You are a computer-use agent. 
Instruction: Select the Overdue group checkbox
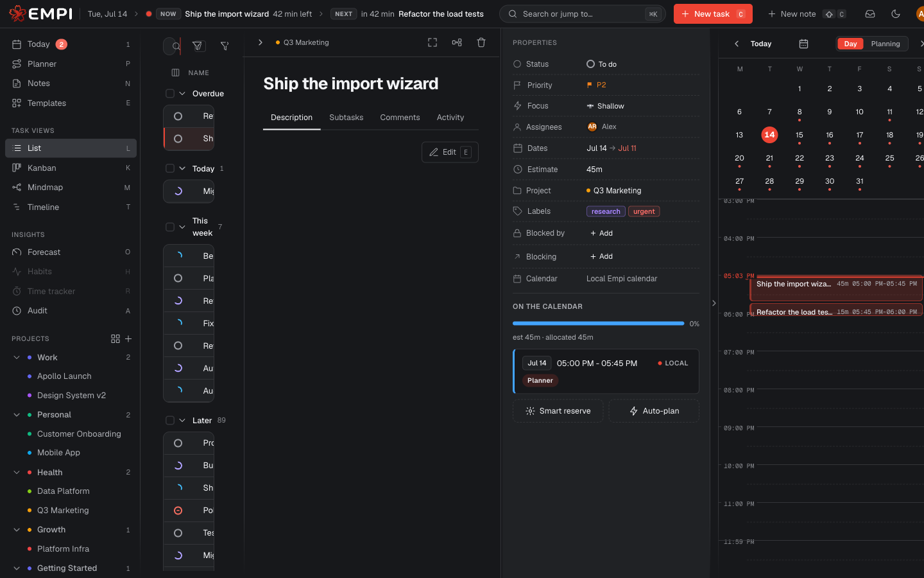(x=170, y=94)
